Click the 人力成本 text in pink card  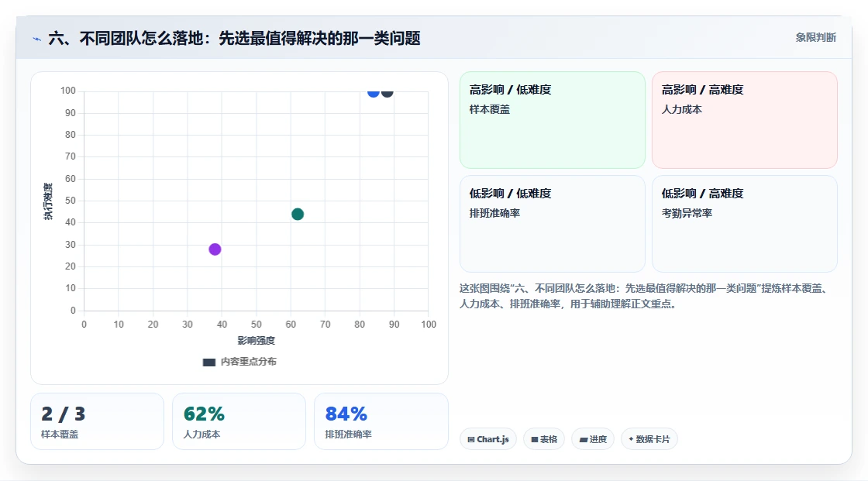point(681,109)
